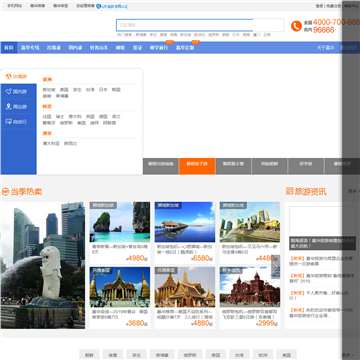Open the red Russian building photo priced 2999
Screen dimensions: 360x360
(x=250, y=287)
